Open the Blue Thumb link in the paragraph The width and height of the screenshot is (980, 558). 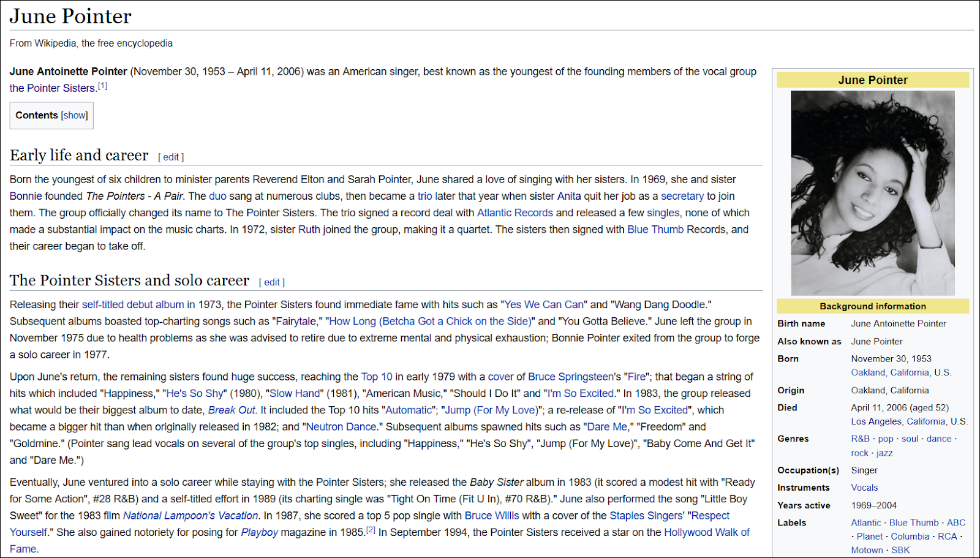click(655, 229)
